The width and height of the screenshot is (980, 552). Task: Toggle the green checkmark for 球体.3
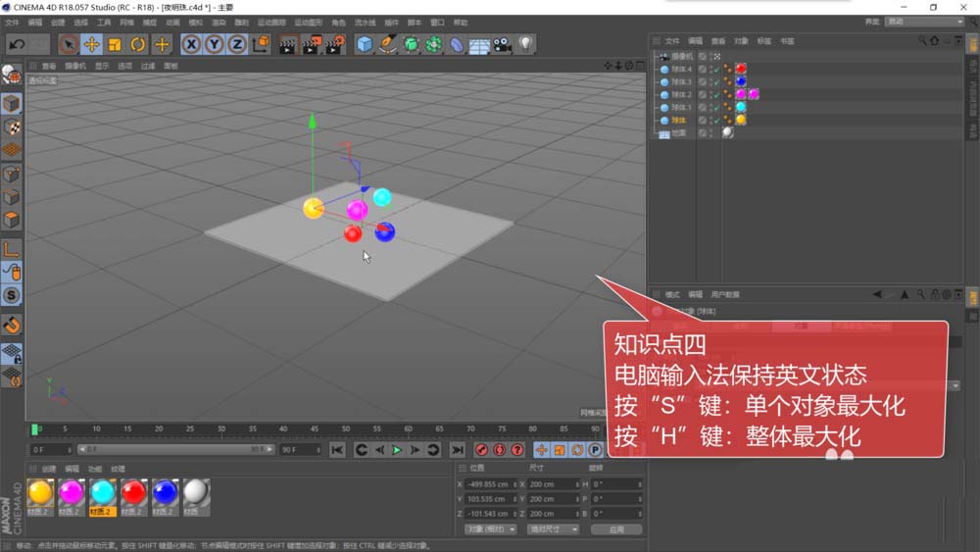(716, 82)
